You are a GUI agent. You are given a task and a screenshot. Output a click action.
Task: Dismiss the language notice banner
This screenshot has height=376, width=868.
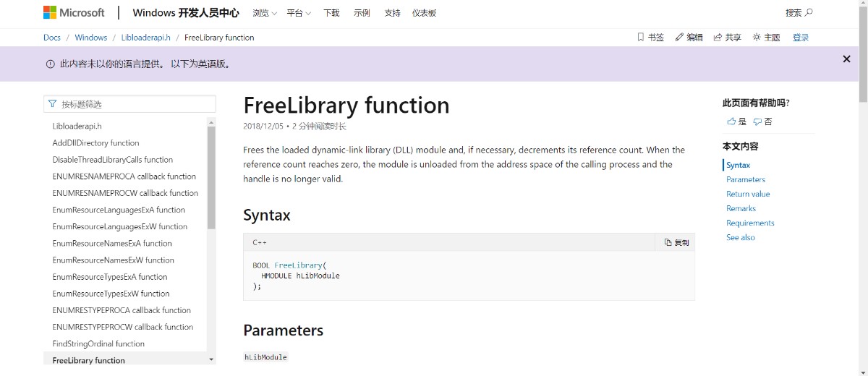coord(846,59)
